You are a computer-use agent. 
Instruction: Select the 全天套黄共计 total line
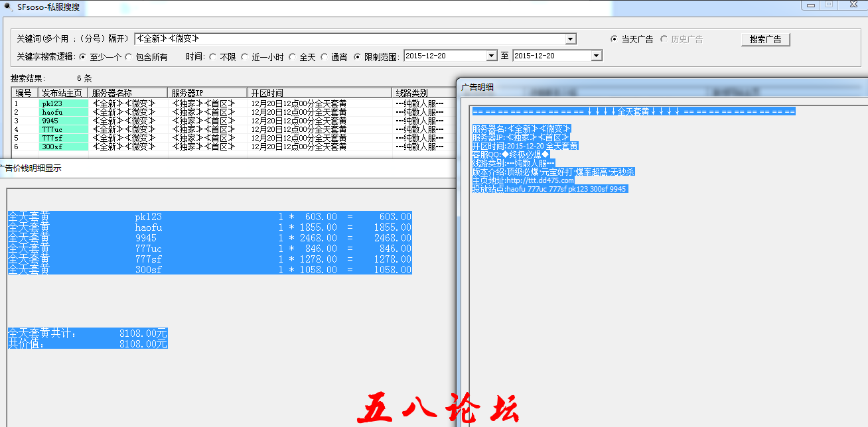click(86, 334)
